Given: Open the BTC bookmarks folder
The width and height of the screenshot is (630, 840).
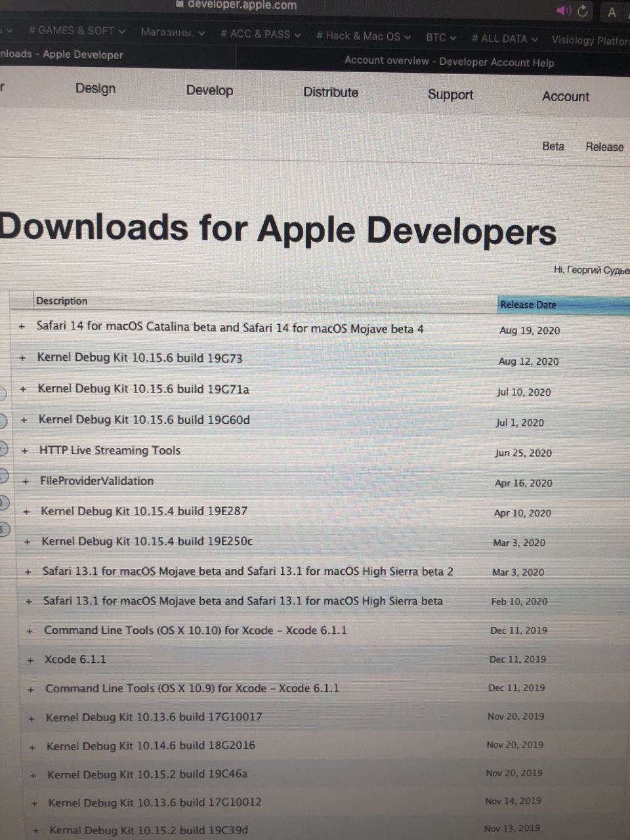Looking at the screenshot, I should pos(441,37).
